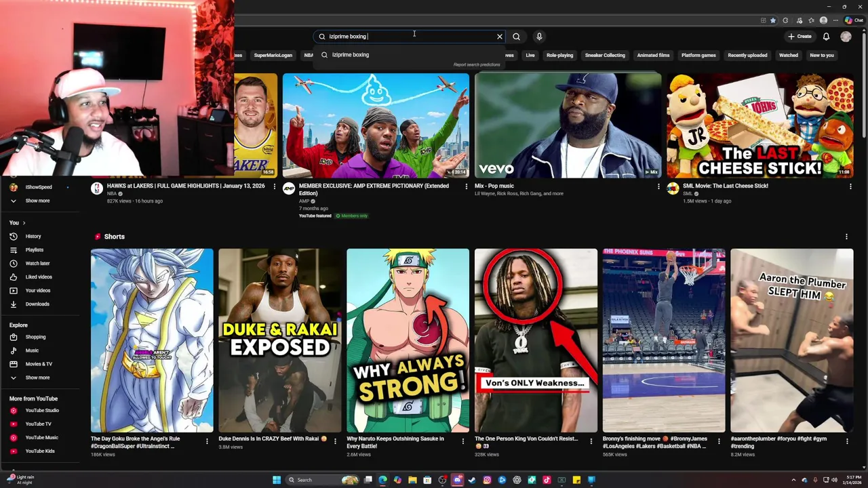Screen dimensions: 868x488
Task: Open the IShowSpeed subscription channel
Action: click(39, 187)
